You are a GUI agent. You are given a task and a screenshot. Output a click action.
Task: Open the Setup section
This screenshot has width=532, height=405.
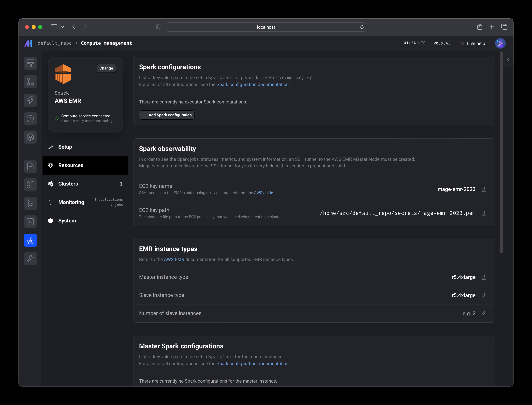click(85, 147)
